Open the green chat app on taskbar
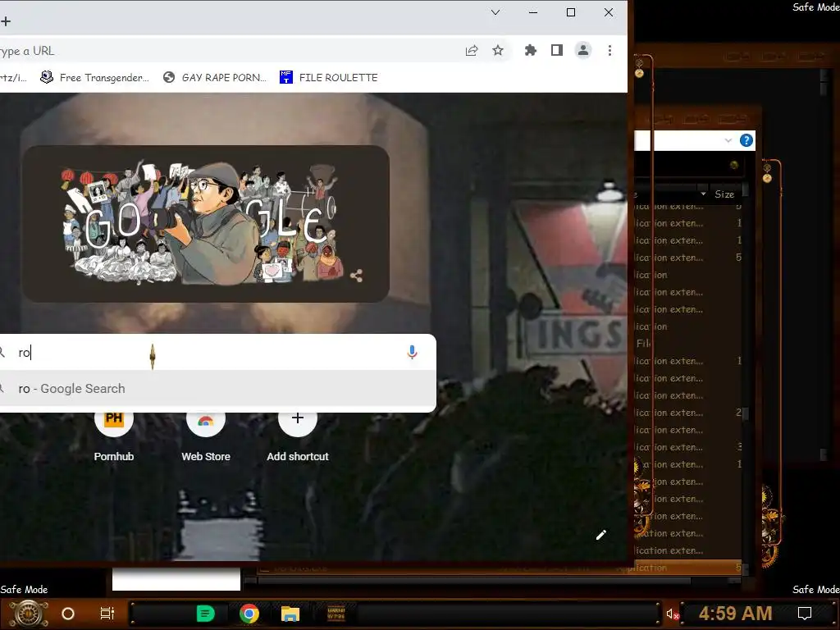 click(206, 614)
